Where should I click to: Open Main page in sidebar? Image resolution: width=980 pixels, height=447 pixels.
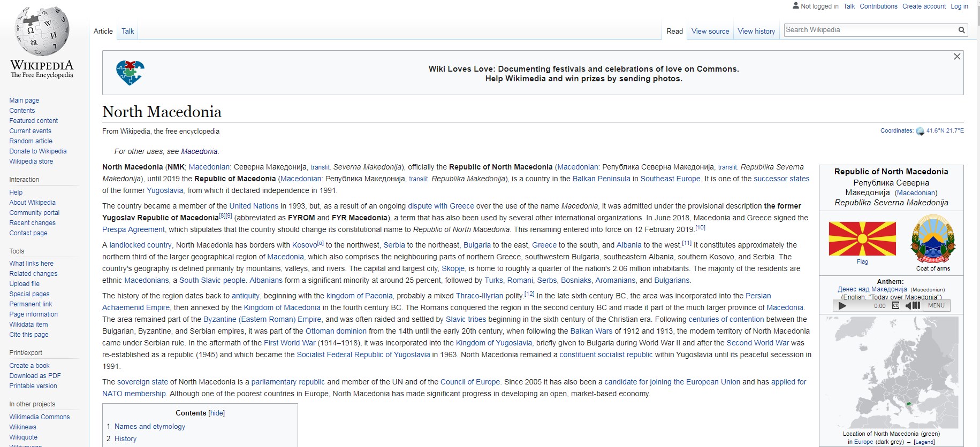pyautogui.click(x=24, y=100)
